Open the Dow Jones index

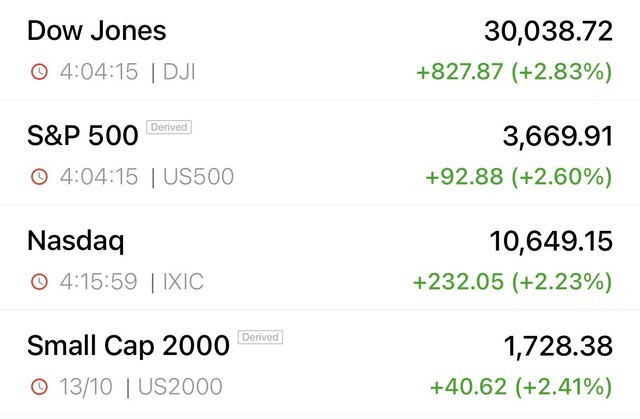pyautogui.click(x=320, y=50)
